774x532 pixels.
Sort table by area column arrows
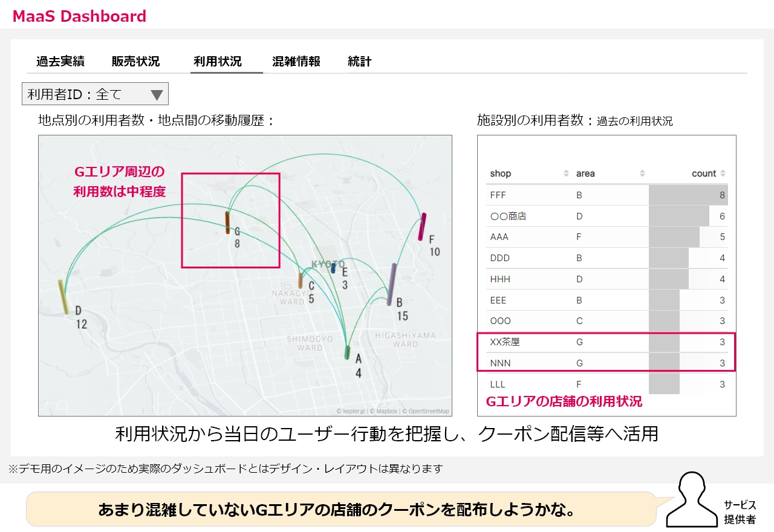tap(642, 174)
